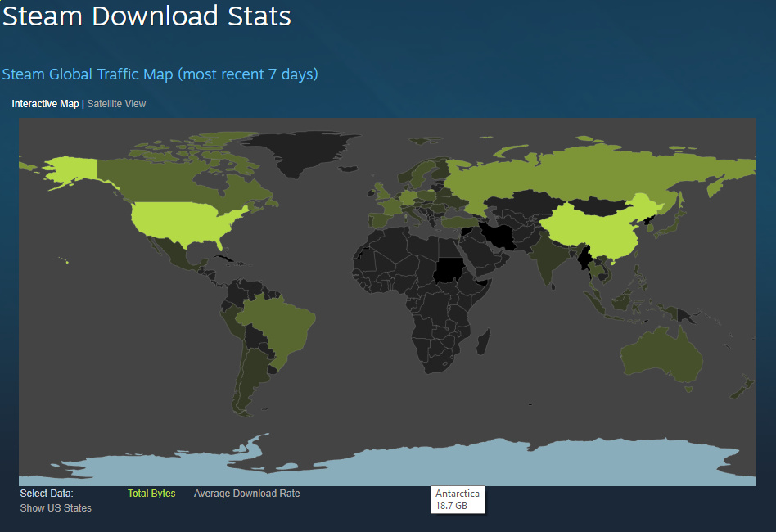
Task: Select Average Download Rate data
Action: click(x=246, y=494)
